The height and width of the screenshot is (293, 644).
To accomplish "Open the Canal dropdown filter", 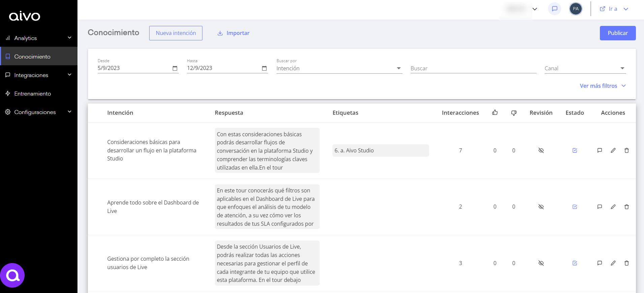I will [x=585, y=68].
